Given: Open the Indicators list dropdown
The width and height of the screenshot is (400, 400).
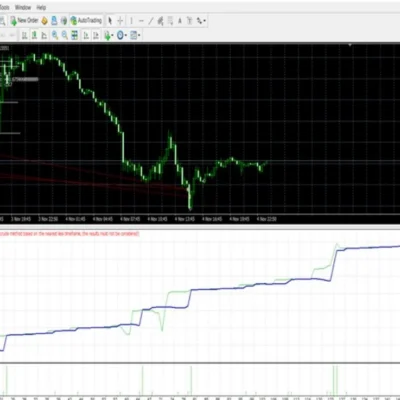Looking at the screenshot, I should click(x=109, y=35).
